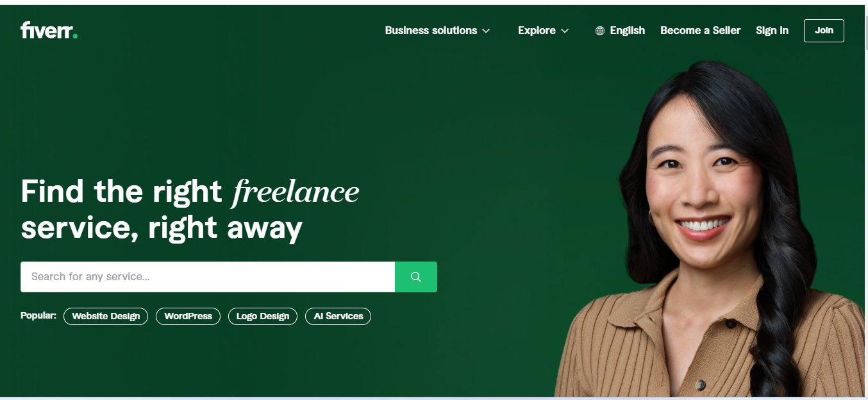Click the Join button

click(x=824, y=31)
